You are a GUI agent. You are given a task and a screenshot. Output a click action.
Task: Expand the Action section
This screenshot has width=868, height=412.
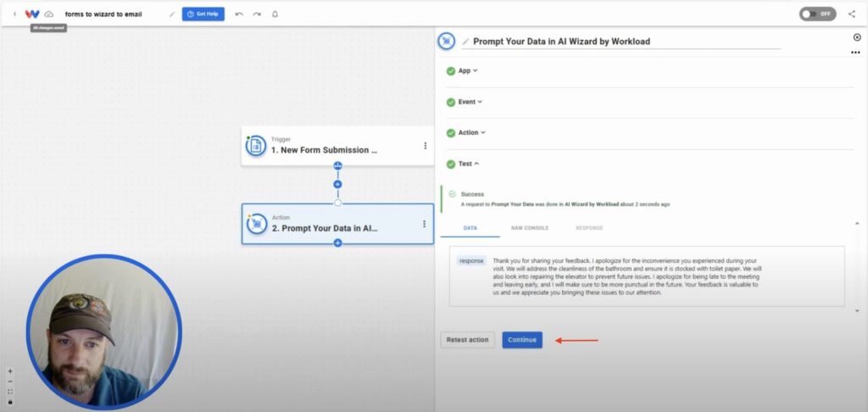471,133
